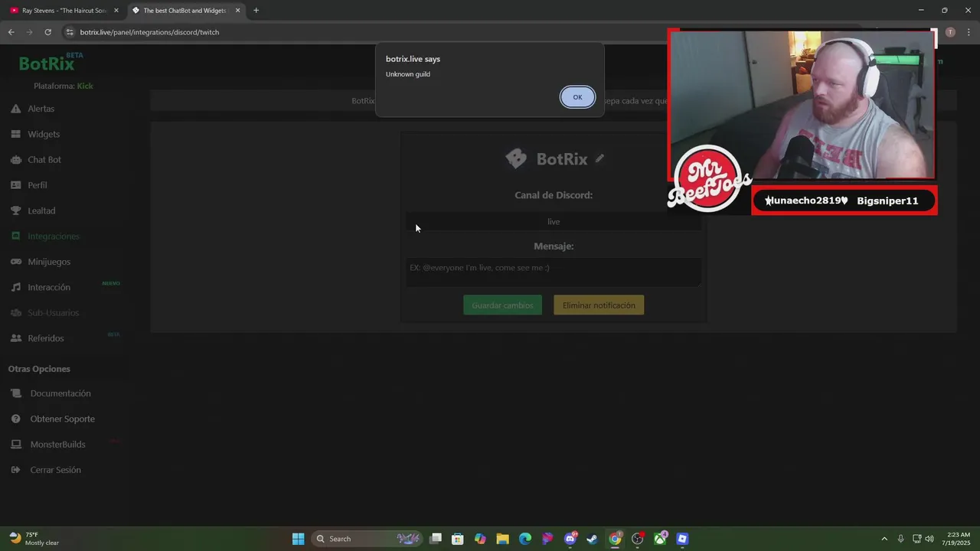Open Referidos via its people icon

[15, 338]
